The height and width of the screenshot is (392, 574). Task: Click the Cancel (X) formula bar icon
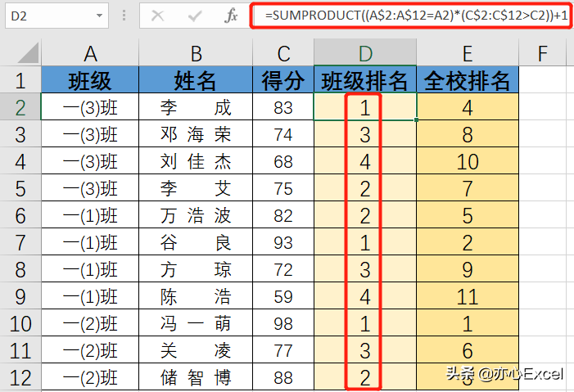click(x=158, y=16)
